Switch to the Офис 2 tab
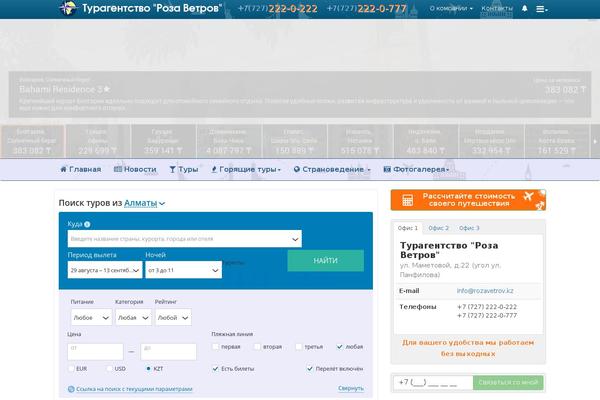Image resolution: width=600 pixels, height=400 pixels. point(439,228)
